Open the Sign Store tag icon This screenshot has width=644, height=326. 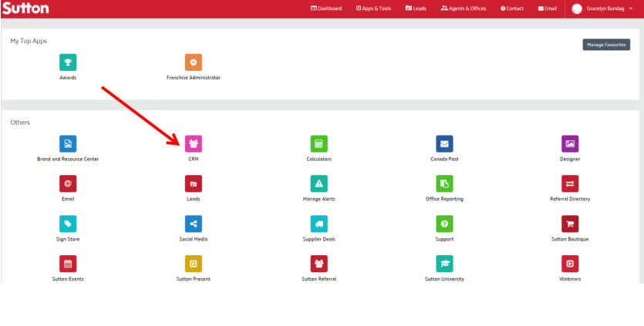click(x=68, y=223)
